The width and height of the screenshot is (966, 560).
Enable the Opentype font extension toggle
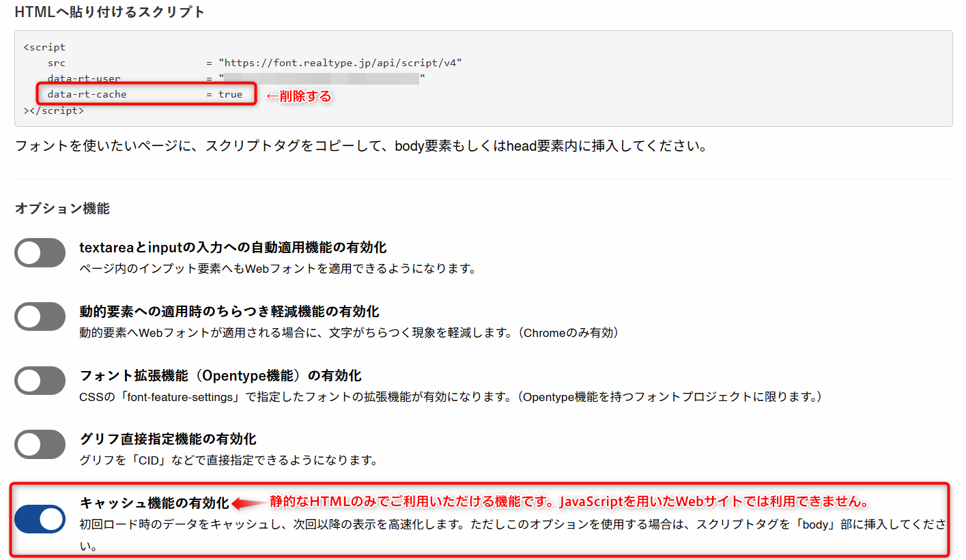click(40, 381)
